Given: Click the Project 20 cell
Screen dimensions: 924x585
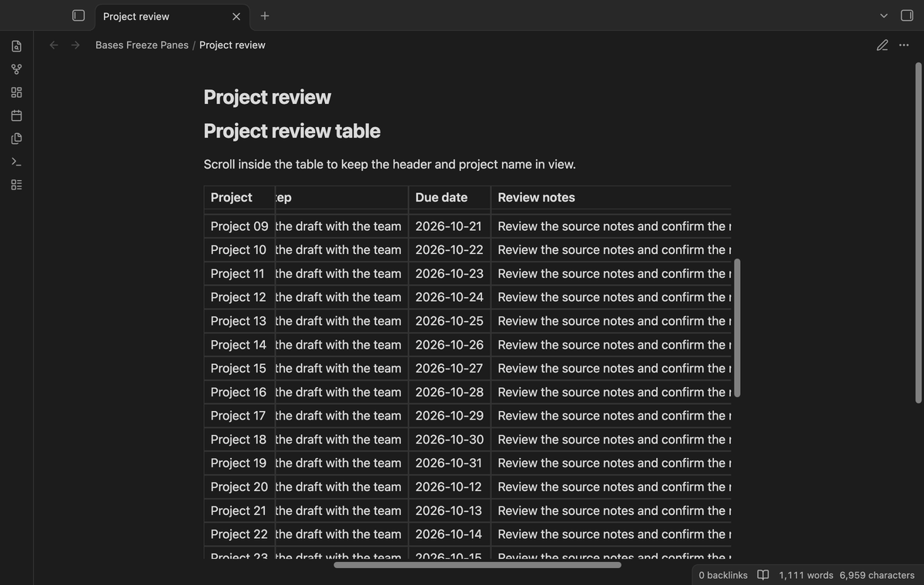Looking at the screenshot, I should [x=239, y=487].
